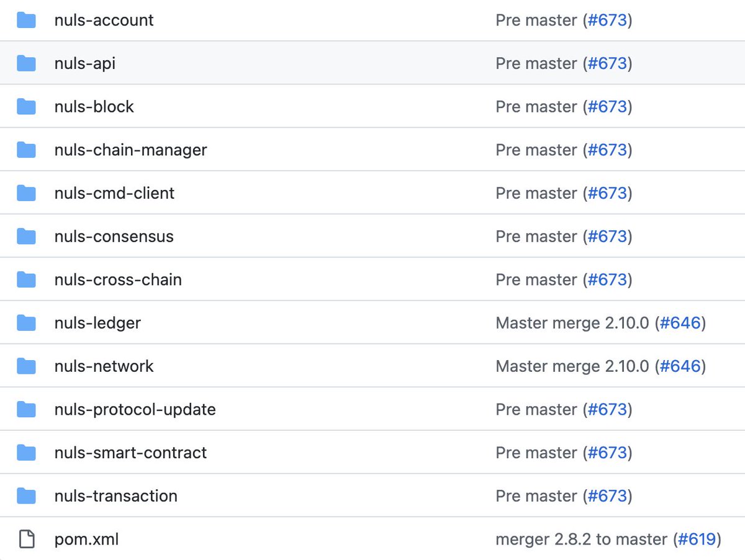Click the folder icon beside nuls-cmd-client
The height and width of the screenshot is (560, 745).
pyautogui.click(x=26, y=193)
